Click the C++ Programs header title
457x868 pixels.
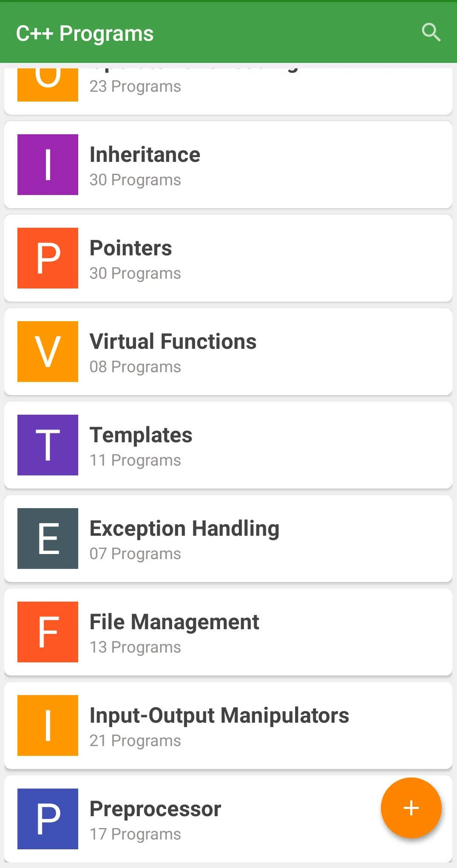click(x=85, y=34)
